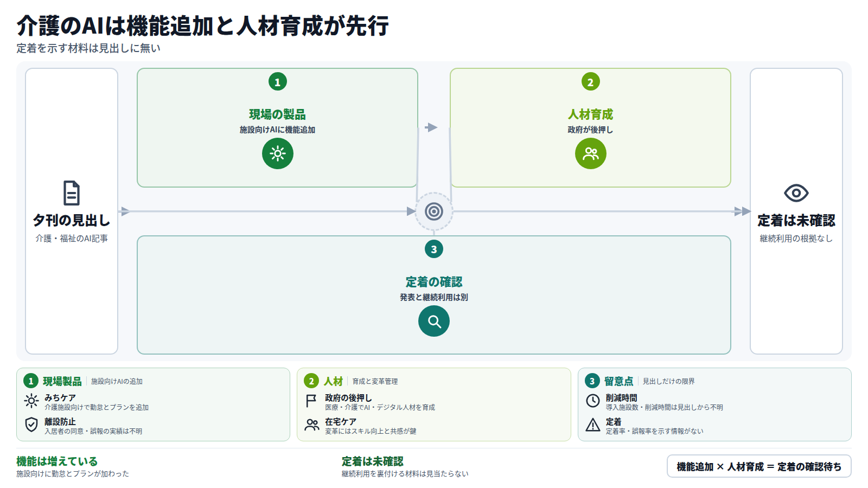Select the 在宅ケア item label

(341, 422)
